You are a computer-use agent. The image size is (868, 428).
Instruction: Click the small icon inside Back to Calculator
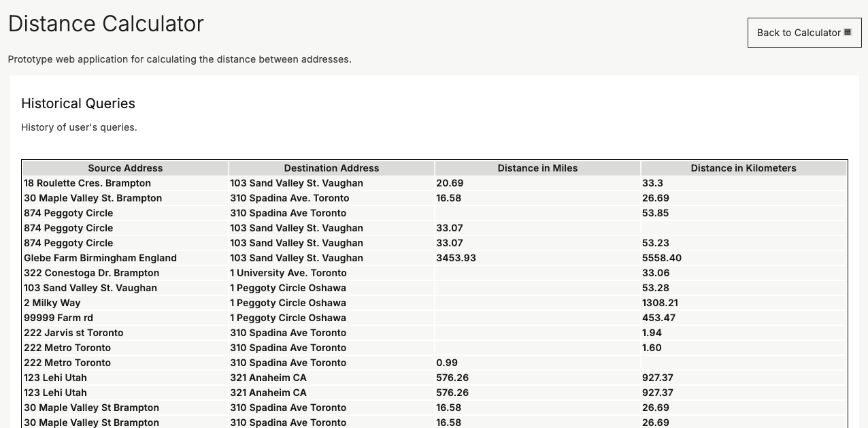pyautogui.click(x=848, y=32)
